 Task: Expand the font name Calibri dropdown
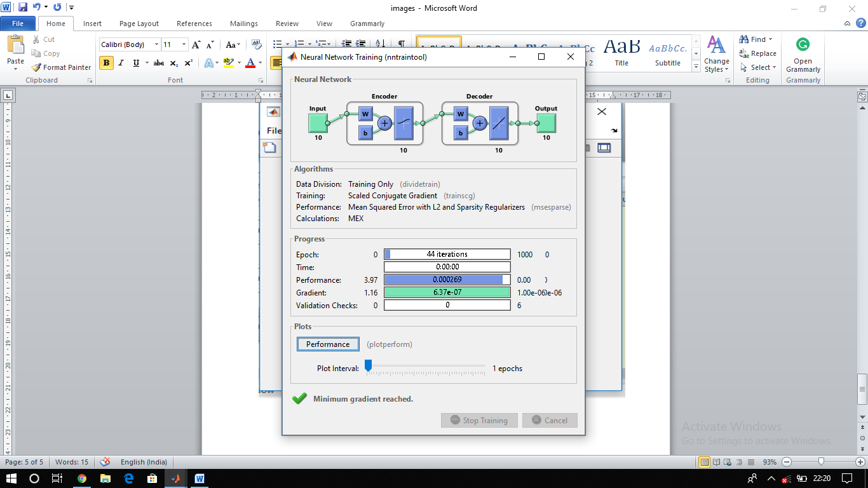157,44
